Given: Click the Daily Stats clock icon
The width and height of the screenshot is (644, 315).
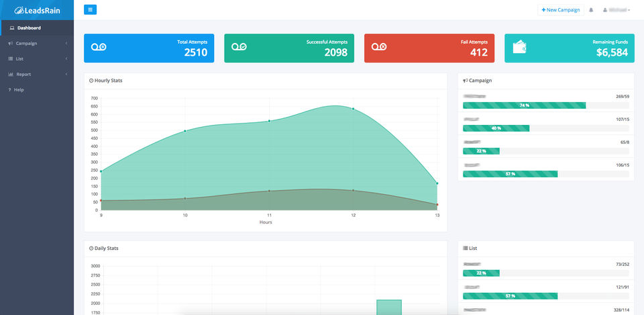Looking at the screenshot, I should (x=91, y=249).
